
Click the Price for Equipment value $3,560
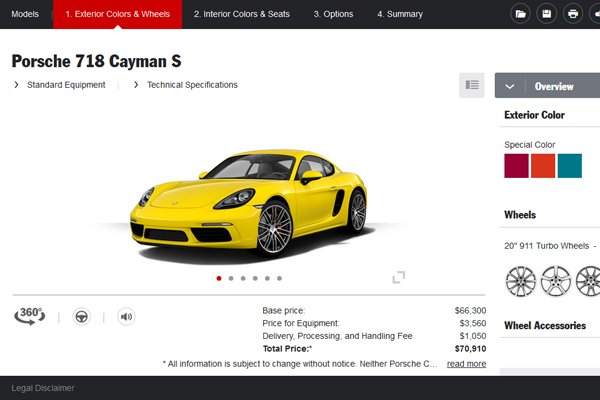473,323
